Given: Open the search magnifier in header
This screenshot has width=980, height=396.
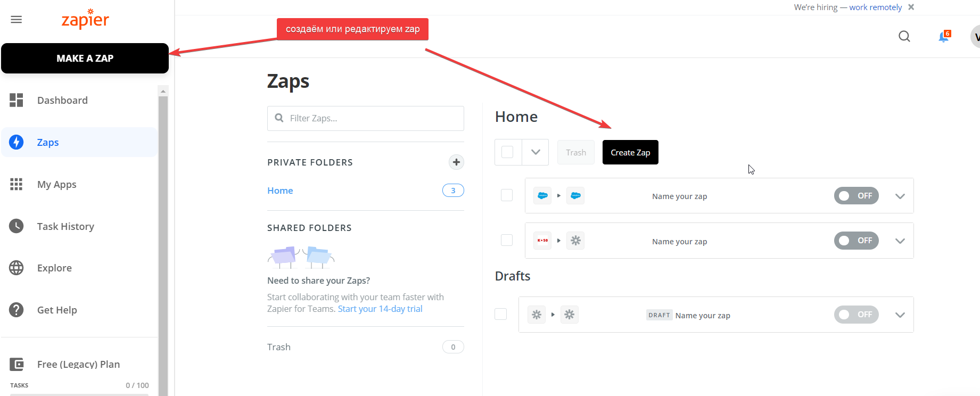Looking at the screenshot, I should 904,36.
